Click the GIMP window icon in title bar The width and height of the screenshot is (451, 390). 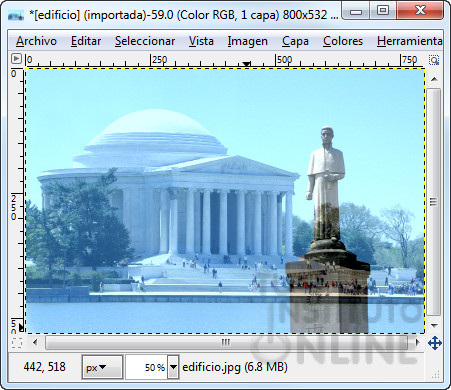(16, 15)
